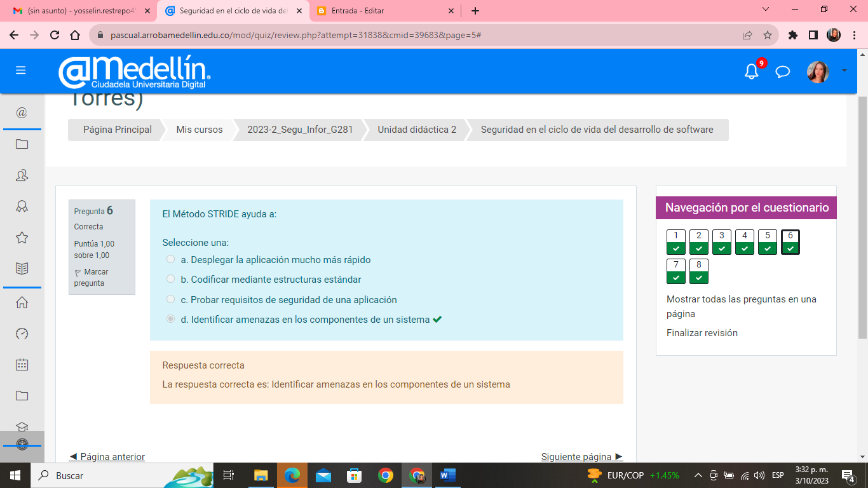This screenshot has width=868, height=488.
Task: Open the star icon in sidebar
Action: click(x=22, y=238)
